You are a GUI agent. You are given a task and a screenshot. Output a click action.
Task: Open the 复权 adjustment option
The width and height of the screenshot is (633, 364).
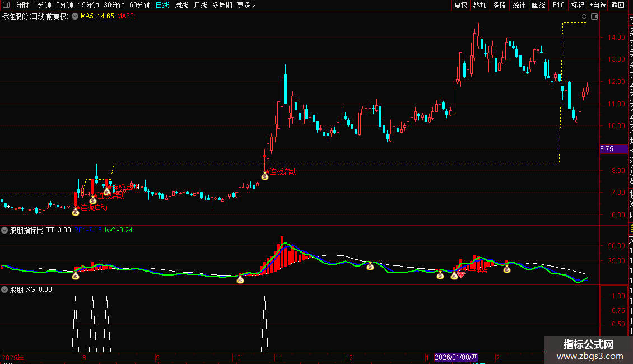click(x=460, y=5)
